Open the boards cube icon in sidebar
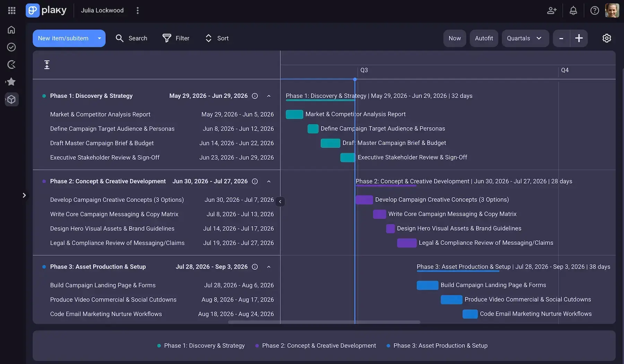 click(11, 99)
